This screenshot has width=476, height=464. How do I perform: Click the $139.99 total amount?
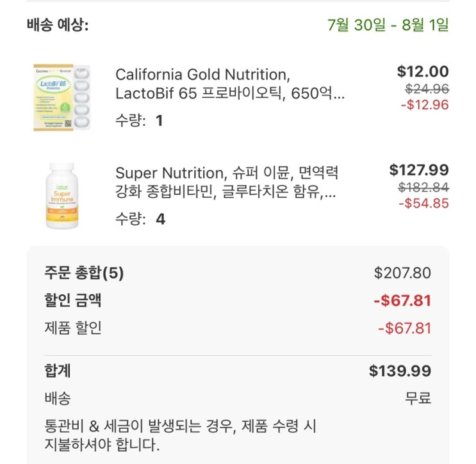(400, 371)
